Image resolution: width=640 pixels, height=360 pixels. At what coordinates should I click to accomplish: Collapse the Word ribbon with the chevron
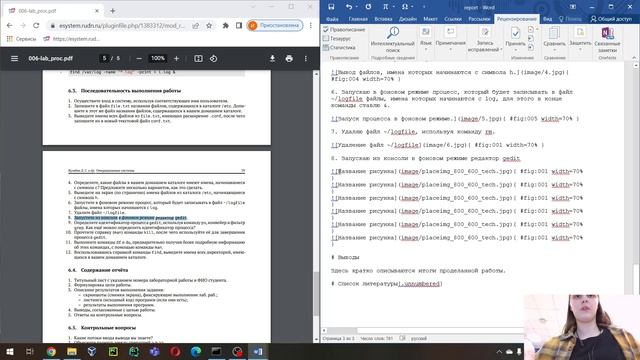pyautogui.click(x=634, y=58)
